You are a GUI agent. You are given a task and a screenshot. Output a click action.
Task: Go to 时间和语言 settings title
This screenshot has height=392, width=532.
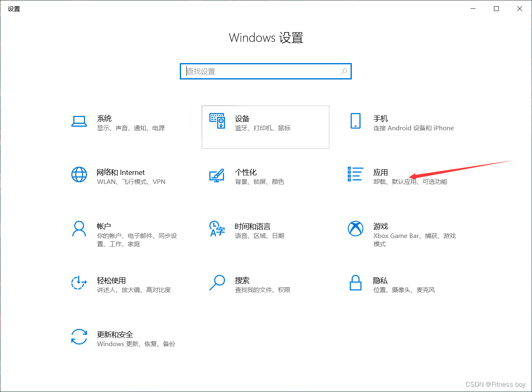pyautogui.click(x=253, y=226)
